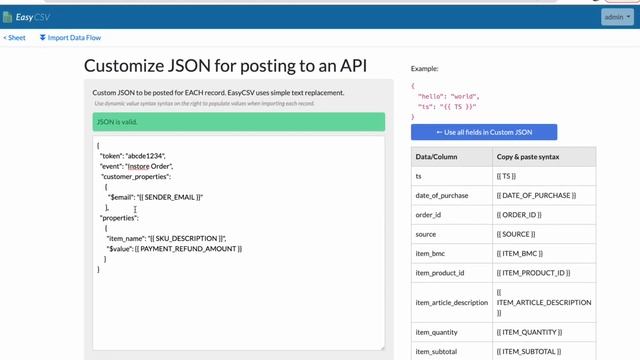This screenshot has width=640, height=360.
Task: Click the item_subtotal column cell
Action: [452, 351]
